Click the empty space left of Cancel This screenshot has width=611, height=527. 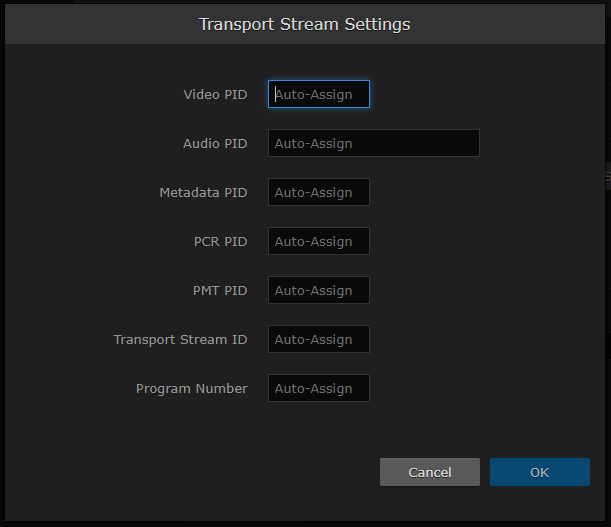point(200,472)
